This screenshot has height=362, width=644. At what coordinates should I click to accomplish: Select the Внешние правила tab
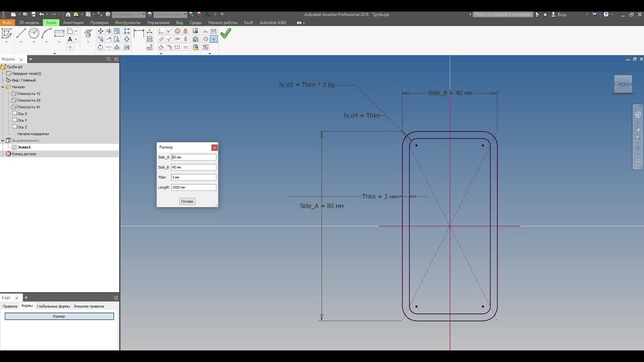point(89,306)
